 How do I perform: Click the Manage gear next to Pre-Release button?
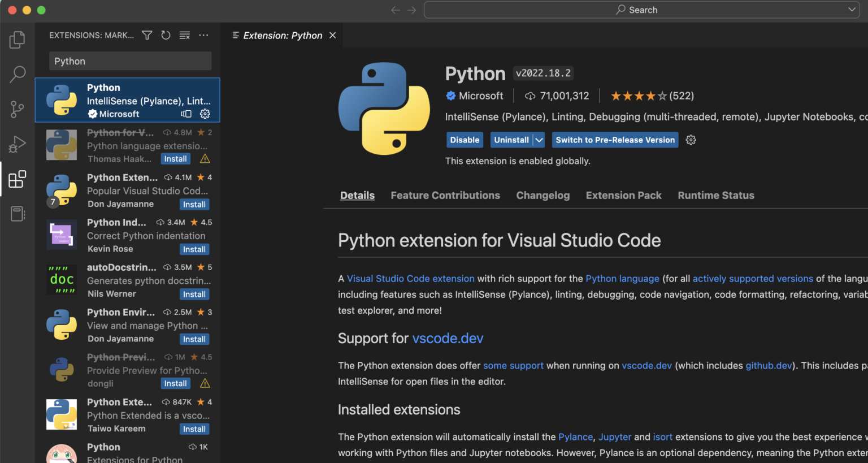(x=691, y=140)
